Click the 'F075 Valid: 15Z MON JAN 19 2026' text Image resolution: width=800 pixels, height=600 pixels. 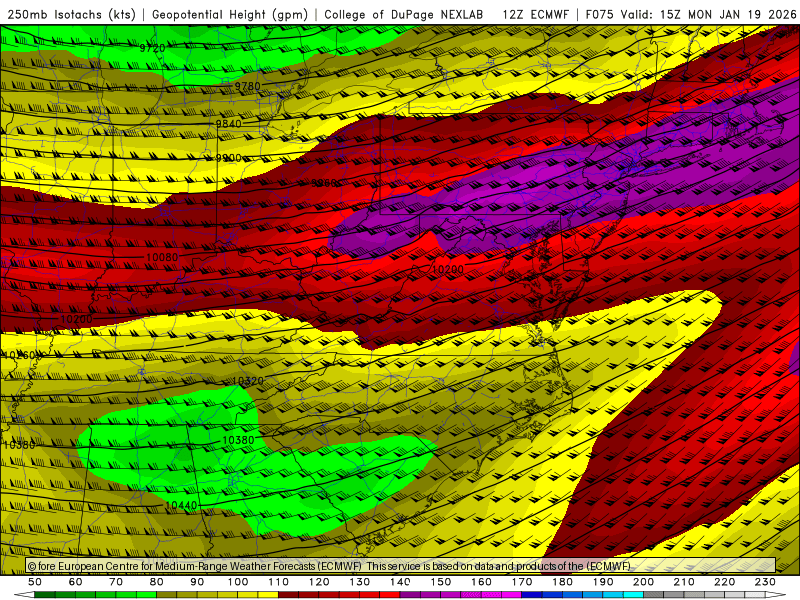691,15
